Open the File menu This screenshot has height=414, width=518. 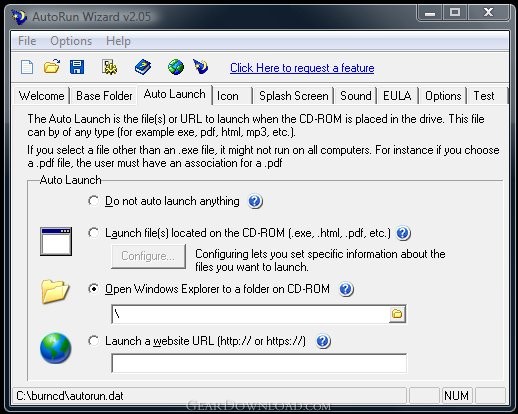pos(27,41)
